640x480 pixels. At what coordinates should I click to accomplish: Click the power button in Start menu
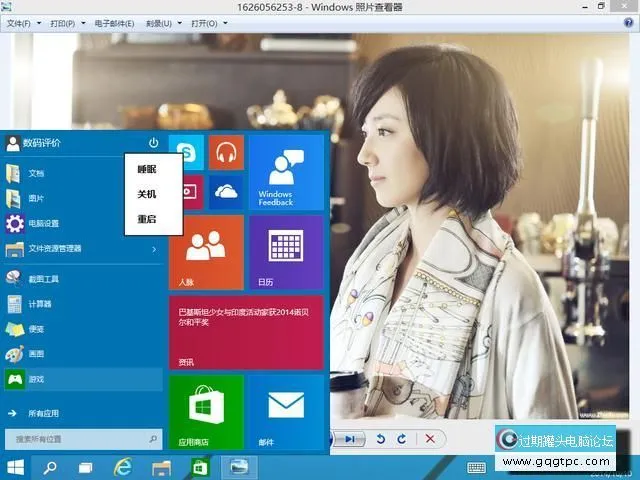pyautogui.click(x=153, y=143)
